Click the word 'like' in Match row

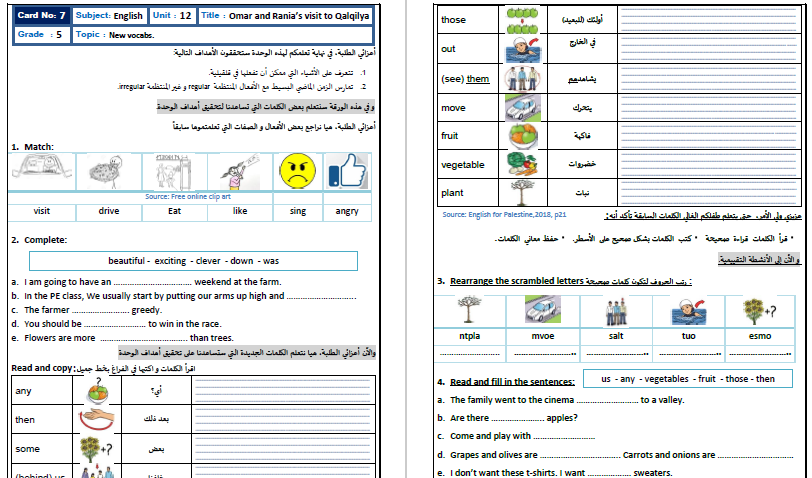pos(240,211)
